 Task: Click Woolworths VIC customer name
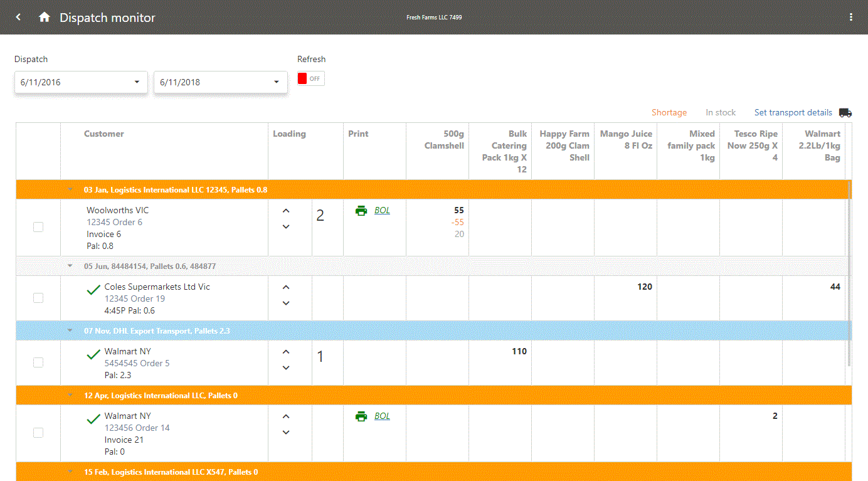tap(118, 211)
